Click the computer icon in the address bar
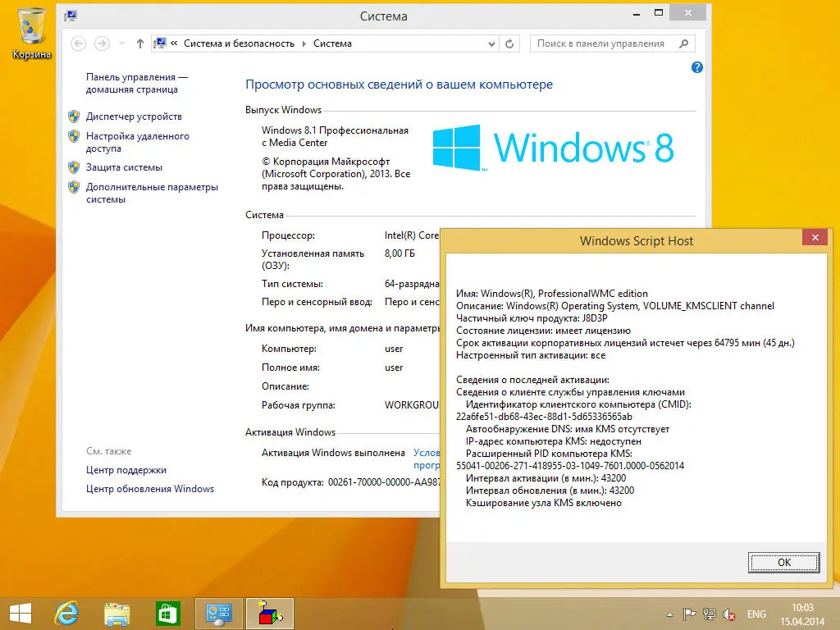840x630 pixels. (160, 43)
